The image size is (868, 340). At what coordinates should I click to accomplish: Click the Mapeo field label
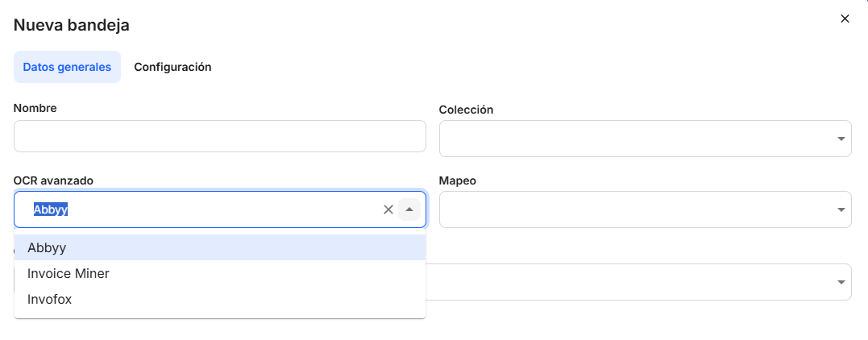[x=457, y=180]
